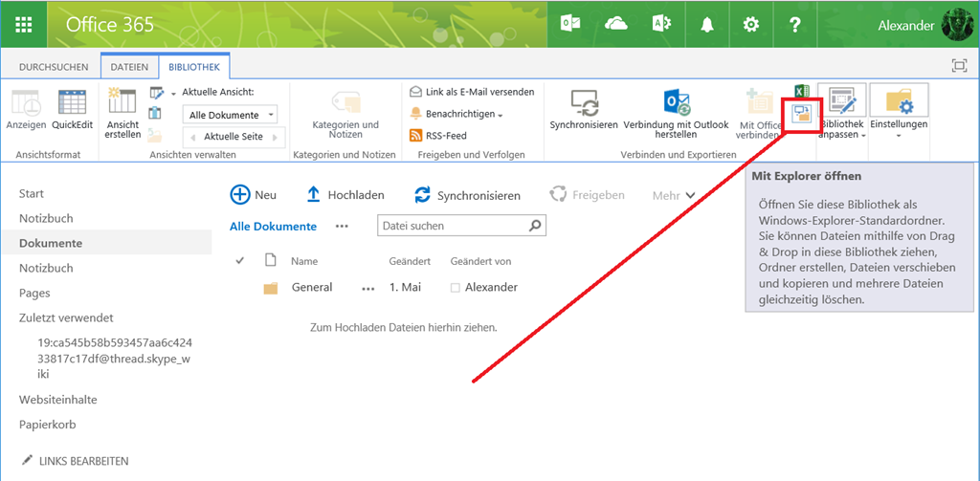Open the help question mark
The height and width of the screenshot is (481, 980).
[x=794, y=24]
